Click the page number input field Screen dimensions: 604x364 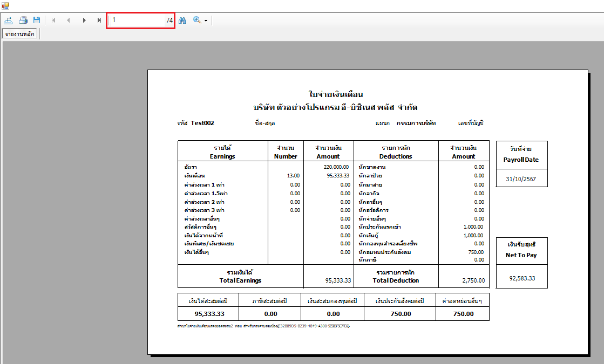pos(137,20)
